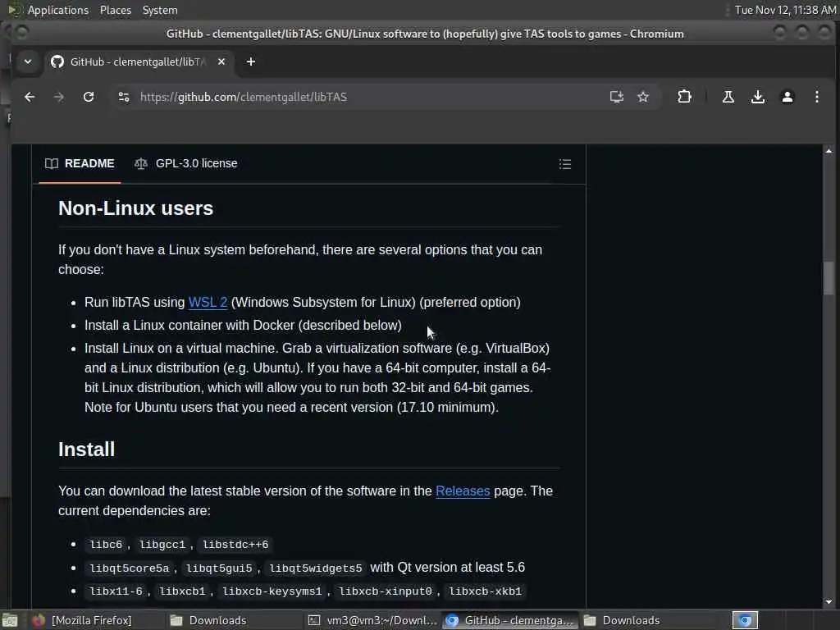Click the show desktop icon in taskbar
The width and height of the screenshot is (840, 630).
[10, 621]
